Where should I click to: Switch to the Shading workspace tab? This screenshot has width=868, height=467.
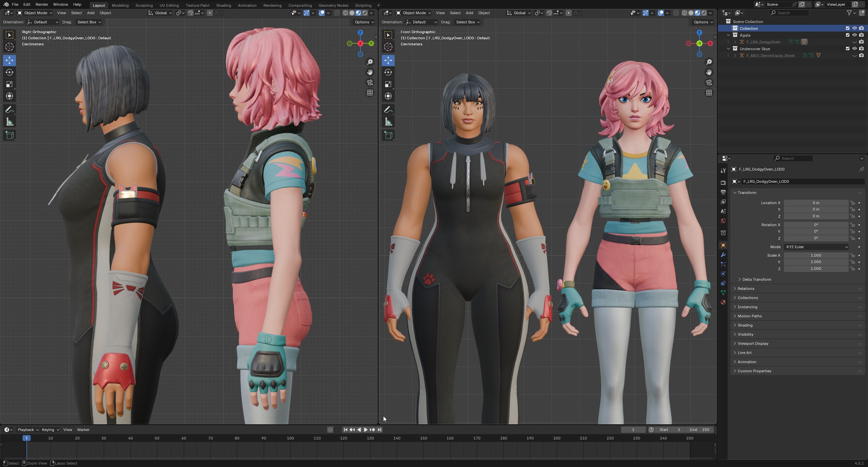[x=223, y=5]
